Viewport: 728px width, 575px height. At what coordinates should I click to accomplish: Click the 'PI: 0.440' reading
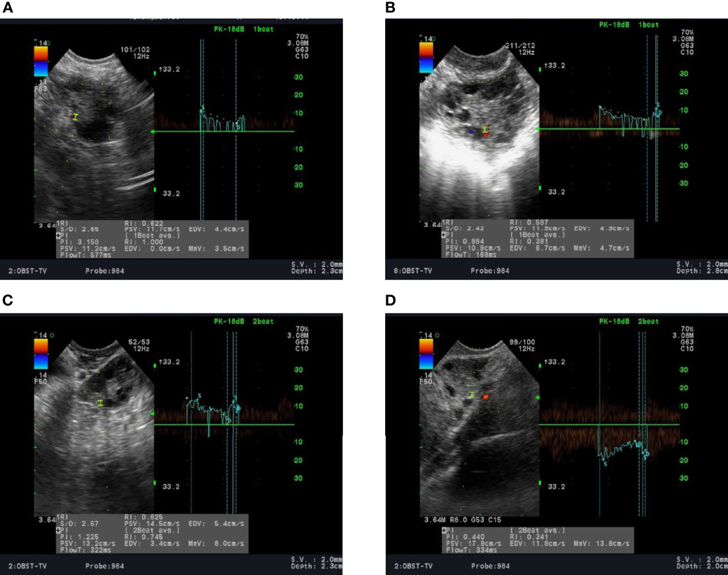[x=464, y=537]
